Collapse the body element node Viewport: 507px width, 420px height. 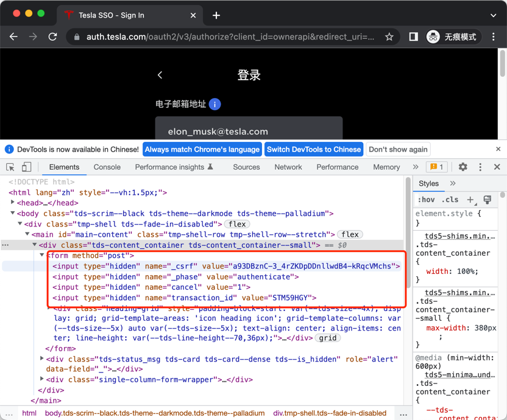(13, 213)
